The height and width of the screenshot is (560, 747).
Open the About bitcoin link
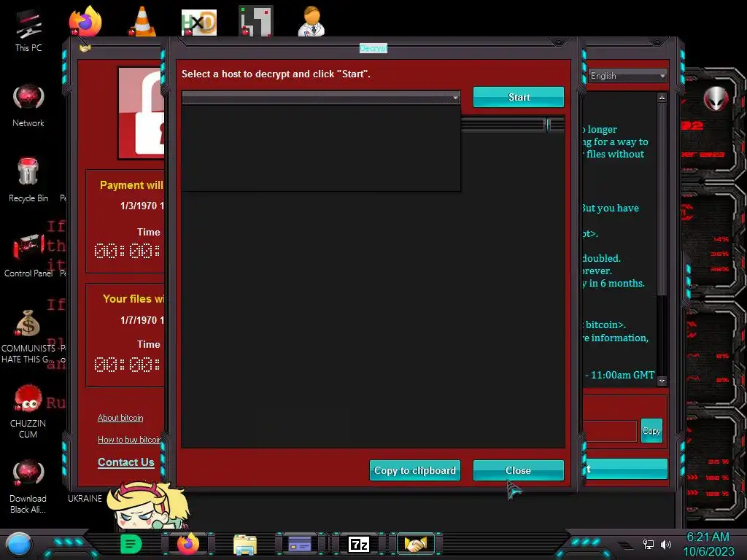(120, 418)
